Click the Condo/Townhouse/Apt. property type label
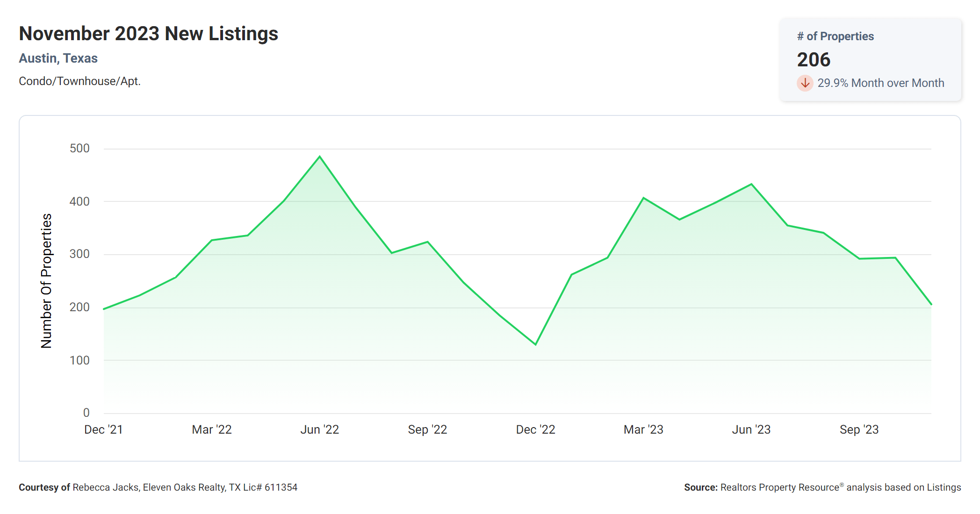This screenshot has height=514, width=980. [x=79, y=81]
